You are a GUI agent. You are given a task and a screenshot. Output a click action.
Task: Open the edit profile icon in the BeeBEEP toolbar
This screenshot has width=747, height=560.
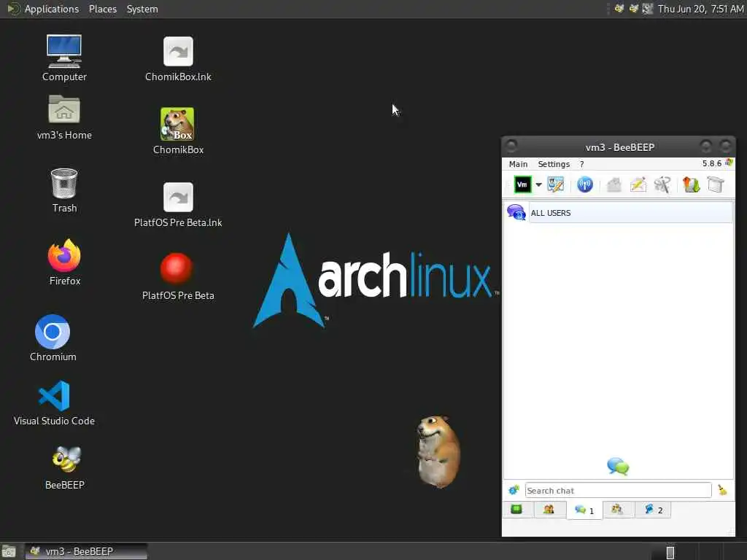pos(555,184)
